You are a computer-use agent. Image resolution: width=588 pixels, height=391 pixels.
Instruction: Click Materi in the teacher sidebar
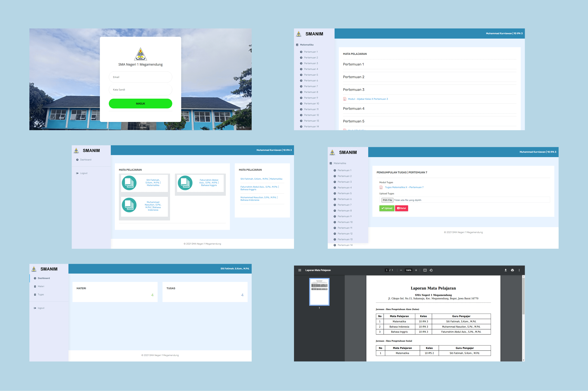click(x=41, y=286)
